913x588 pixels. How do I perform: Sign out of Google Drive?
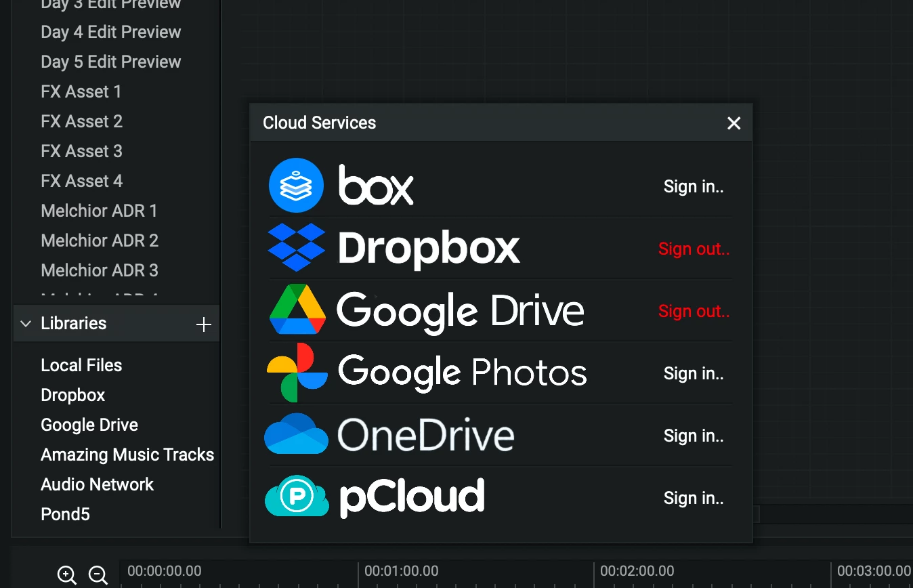coord(694,311)
